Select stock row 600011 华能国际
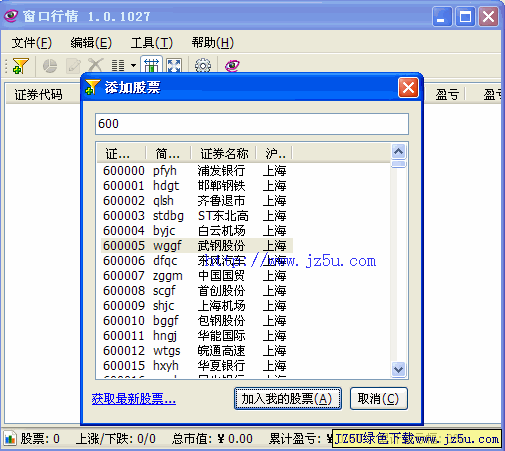505x451 pixels. (197, 336)
